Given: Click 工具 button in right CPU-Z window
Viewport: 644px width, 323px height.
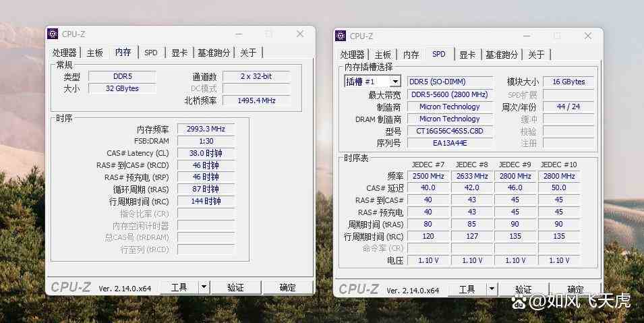Looking at the screenshot, I should coord(467,289).
